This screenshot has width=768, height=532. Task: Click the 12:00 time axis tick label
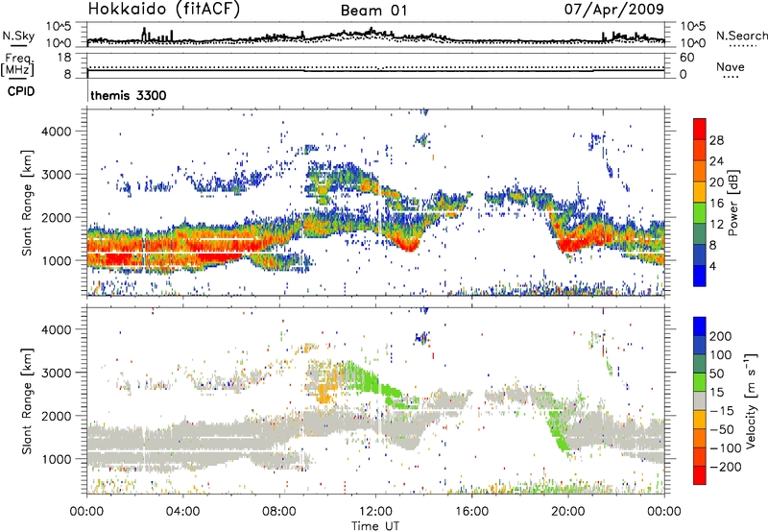click(375, 512)
